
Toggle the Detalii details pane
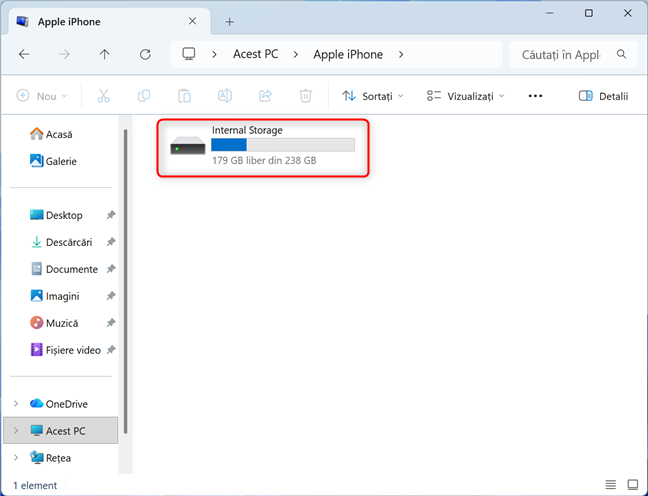[603, 96]
